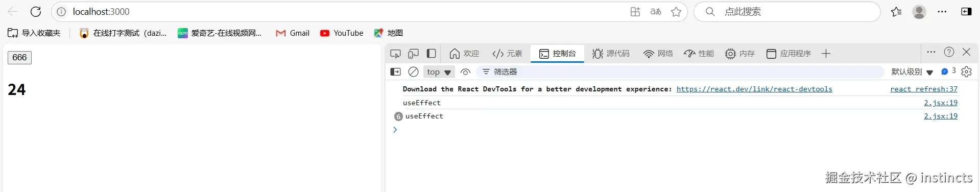This screenshot has height=192, width=980.
Task: Switch to the 内存 Memory tab
Action: (x=740, y=54)
